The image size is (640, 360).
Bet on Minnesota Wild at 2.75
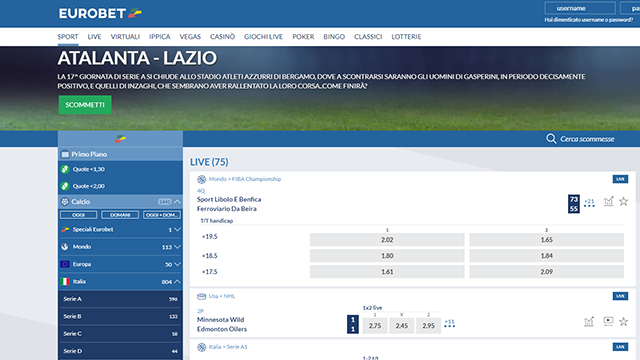(375, 326)
